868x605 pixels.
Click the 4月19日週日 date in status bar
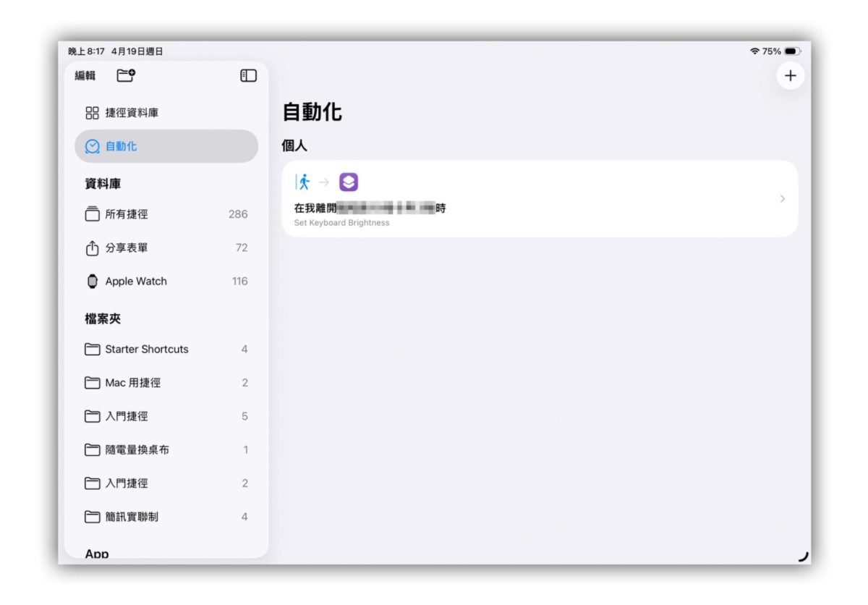(137, 51)
